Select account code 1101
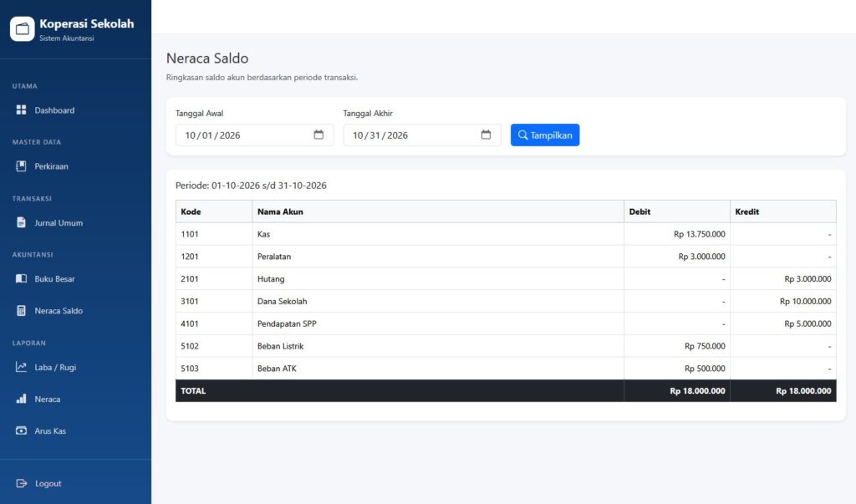The width and height of the screenshot is (856, 504). [190, 234]
